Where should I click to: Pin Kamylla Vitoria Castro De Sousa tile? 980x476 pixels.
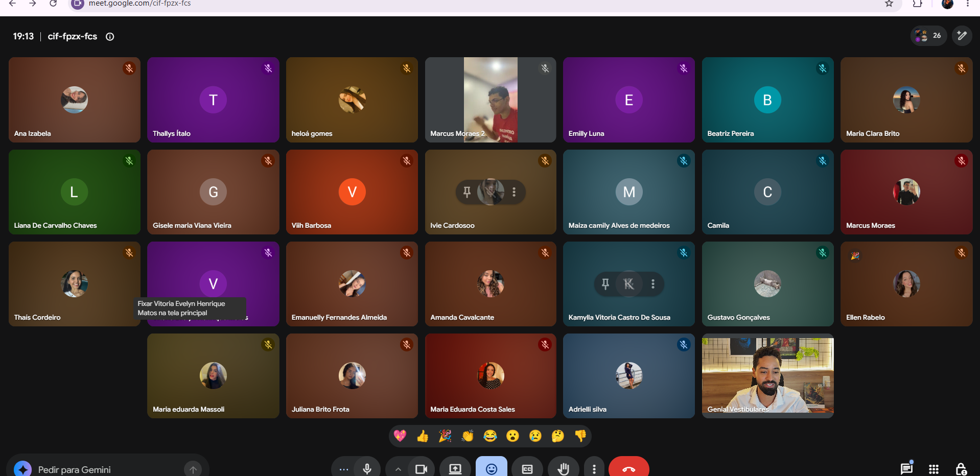pyautogui.click(x=605, y=284)
